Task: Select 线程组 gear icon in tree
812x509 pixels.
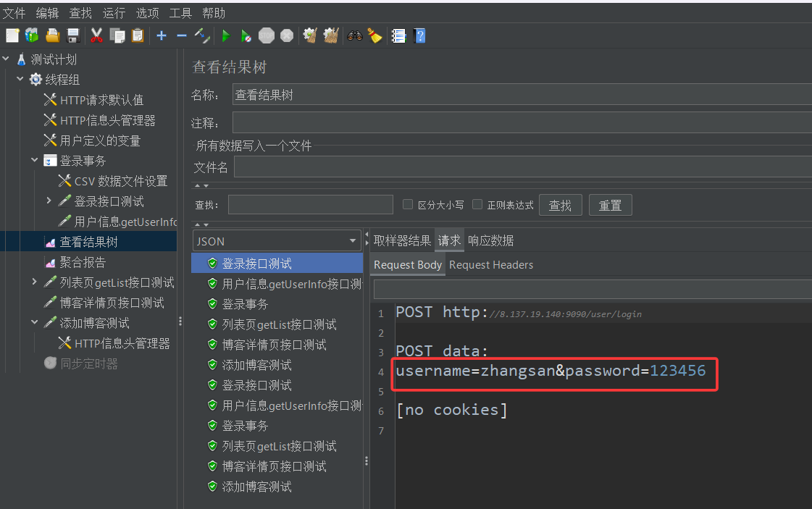Action: pos(35,79)
